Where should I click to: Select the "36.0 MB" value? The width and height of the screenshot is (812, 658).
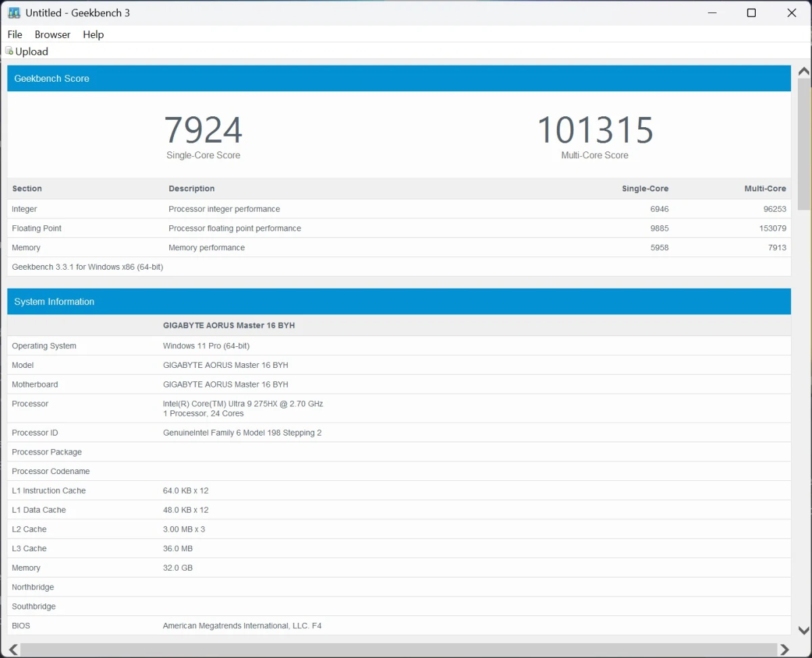pos(178,548)
